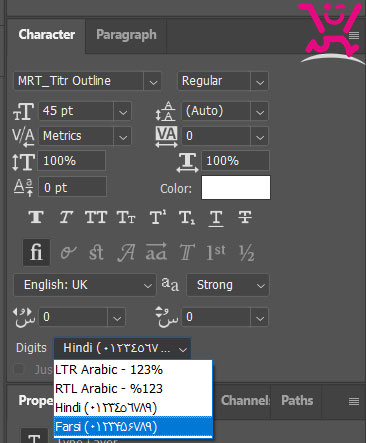The width and height of the screenshot is (366, 443).
Task: Click the left Arabic diacritic positioning icon
Action: (x=24, y=317)
